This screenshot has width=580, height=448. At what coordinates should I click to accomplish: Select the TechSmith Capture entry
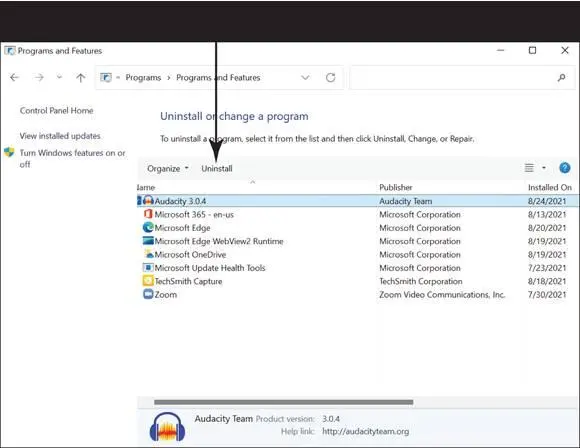pos(188,281)
